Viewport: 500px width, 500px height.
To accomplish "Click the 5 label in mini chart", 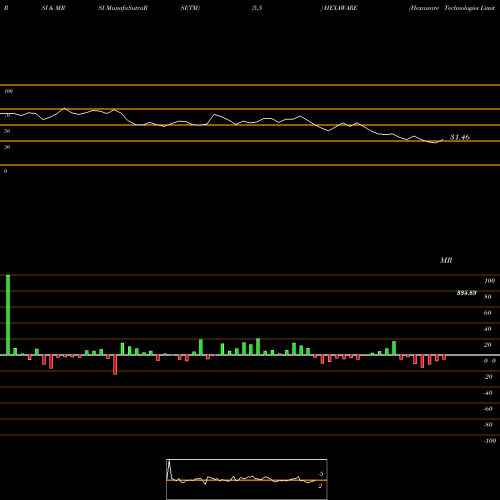I will (x=321, y=474).
